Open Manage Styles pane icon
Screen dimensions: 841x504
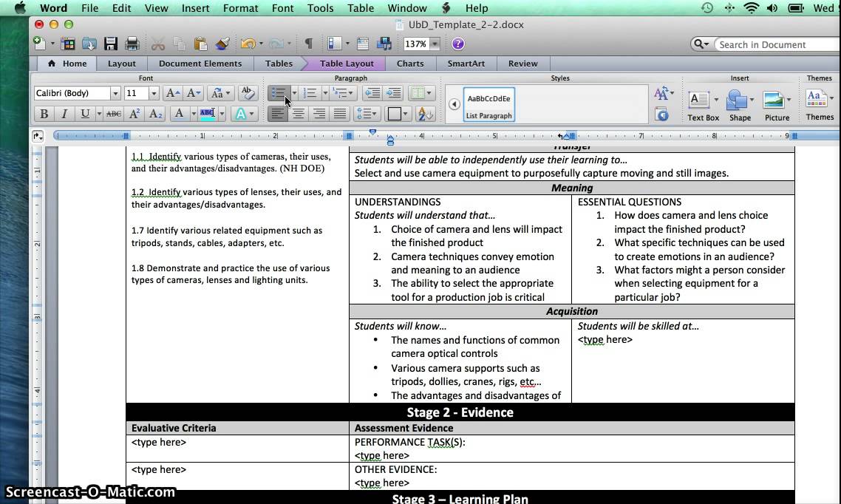662,115
